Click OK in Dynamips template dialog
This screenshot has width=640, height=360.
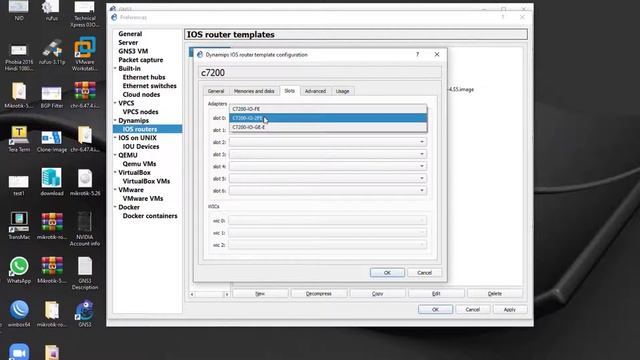pyautogui.click(x=387, y=273)
